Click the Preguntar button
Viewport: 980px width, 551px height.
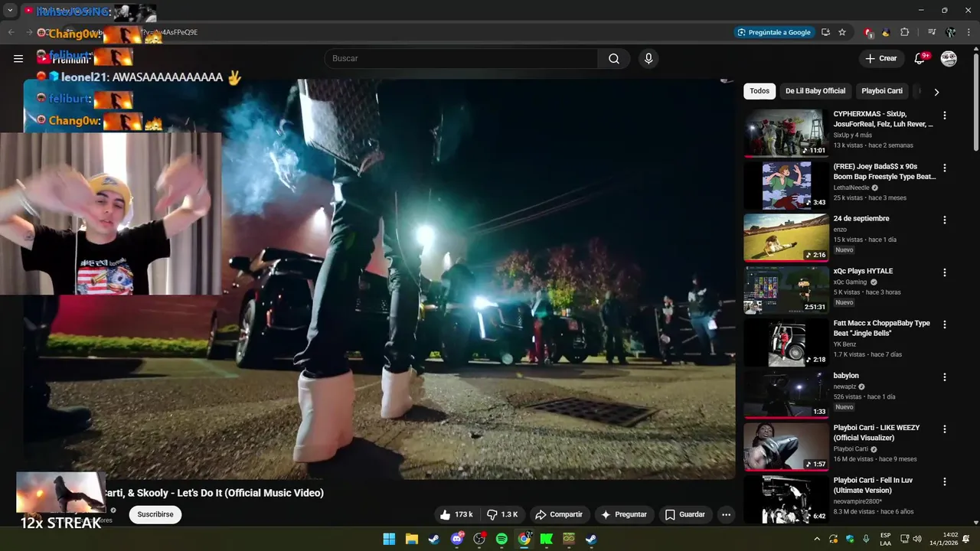pos(625,514)
